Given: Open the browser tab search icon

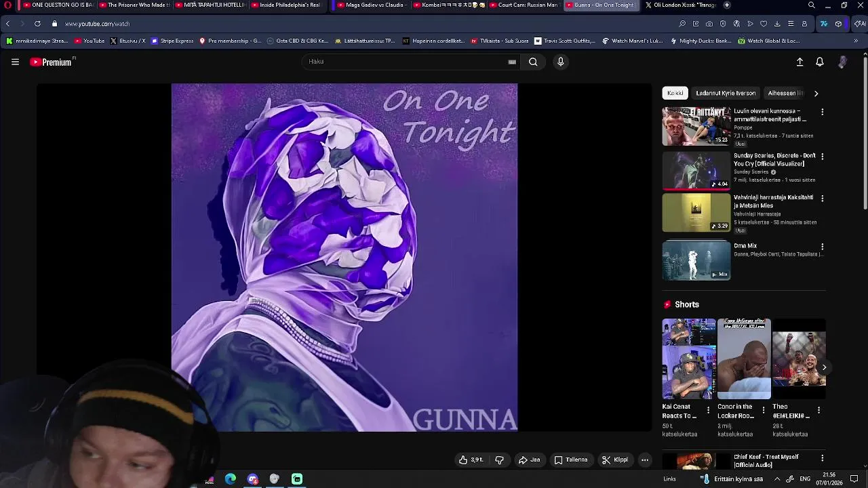Looking at the screenshot, I should click(811, 5).
